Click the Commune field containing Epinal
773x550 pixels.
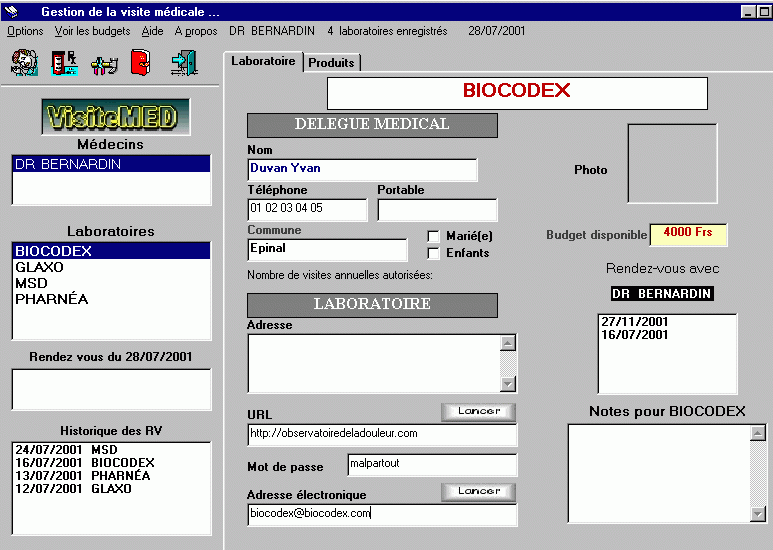(327, 249)
